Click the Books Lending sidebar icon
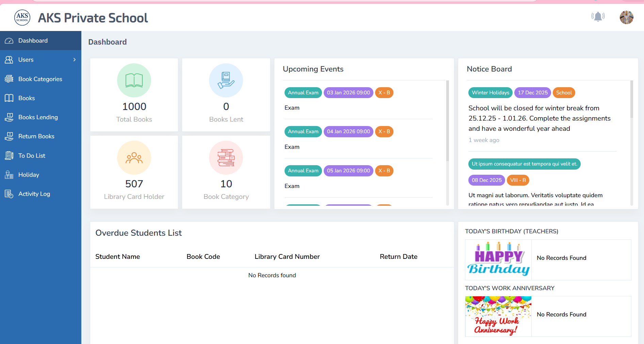The width and height of the screenshot is (644, 344). tap(9, 117)
